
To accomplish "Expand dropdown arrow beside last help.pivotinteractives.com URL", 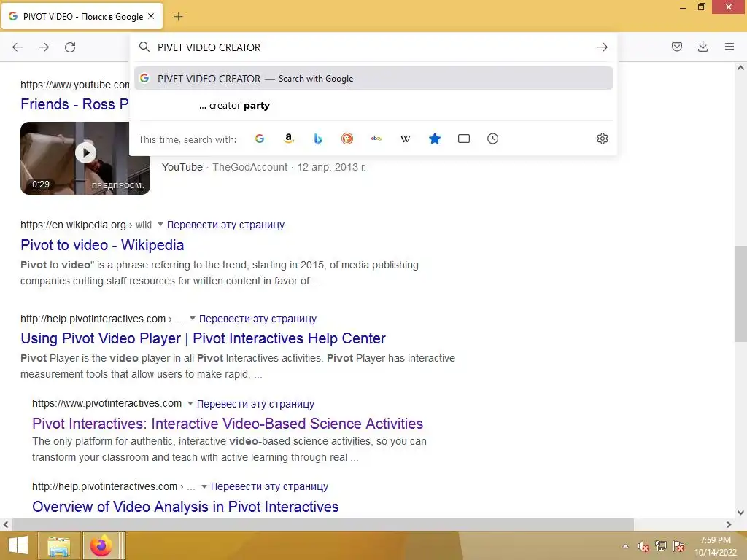I will point(204,486).
